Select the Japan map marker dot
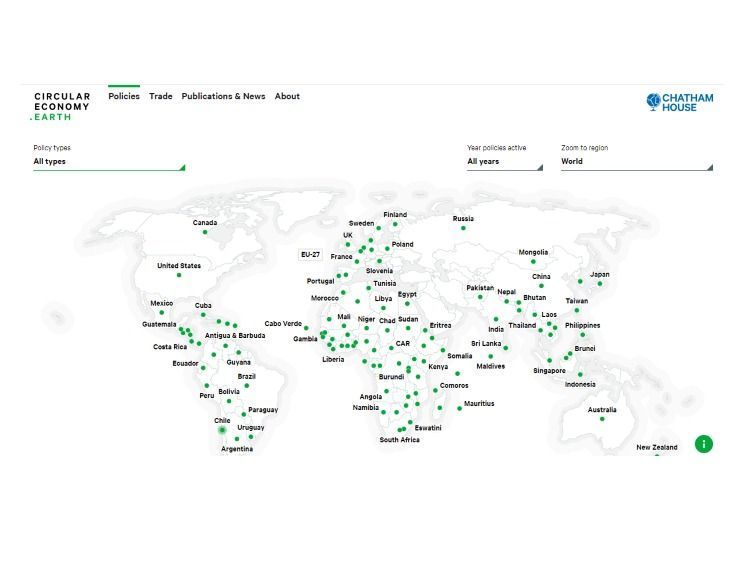 coord(600,283)
